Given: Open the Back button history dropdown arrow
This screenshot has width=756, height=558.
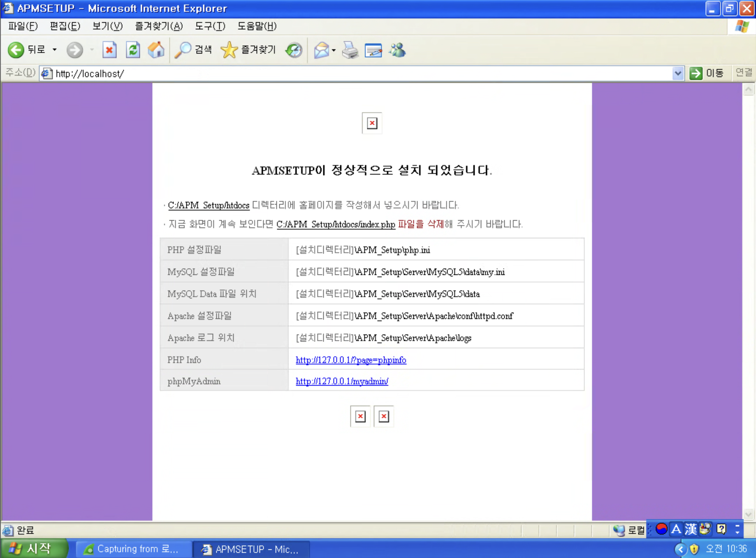Looking at the screenshot, I should pyautogui.click(x=54, y=50).
